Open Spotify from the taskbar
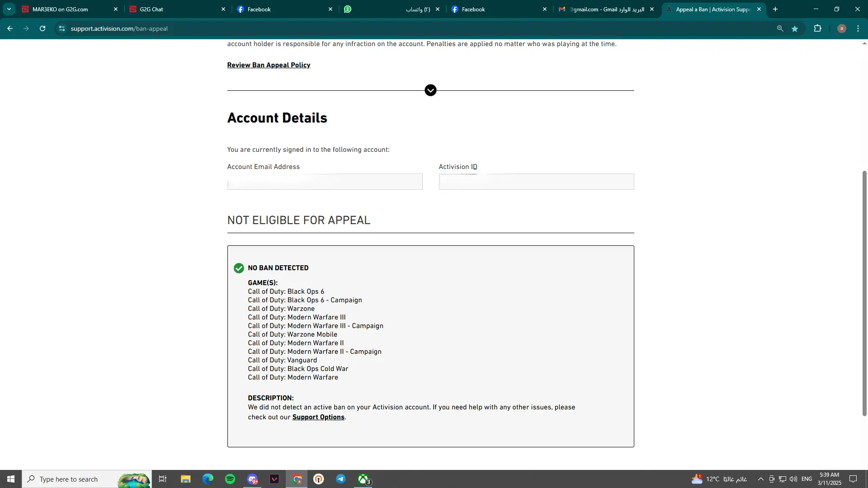 pos(230,479)
